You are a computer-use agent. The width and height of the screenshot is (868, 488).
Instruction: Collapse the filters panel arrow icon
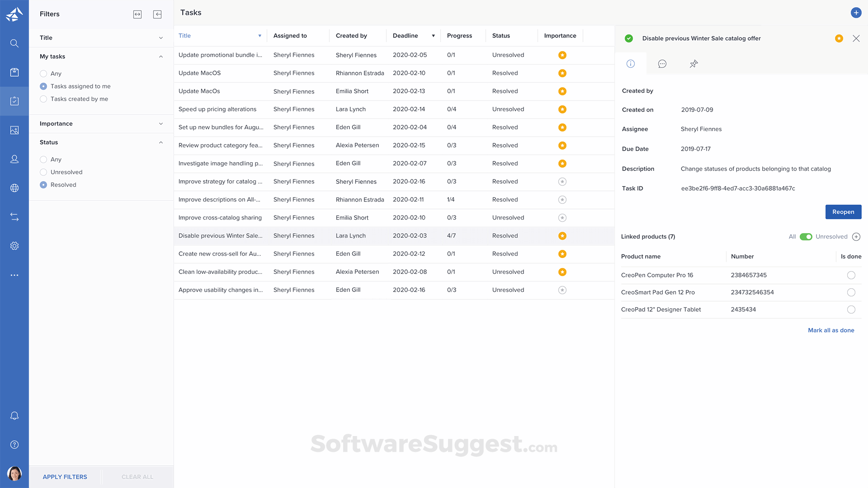tap(157, 14)
